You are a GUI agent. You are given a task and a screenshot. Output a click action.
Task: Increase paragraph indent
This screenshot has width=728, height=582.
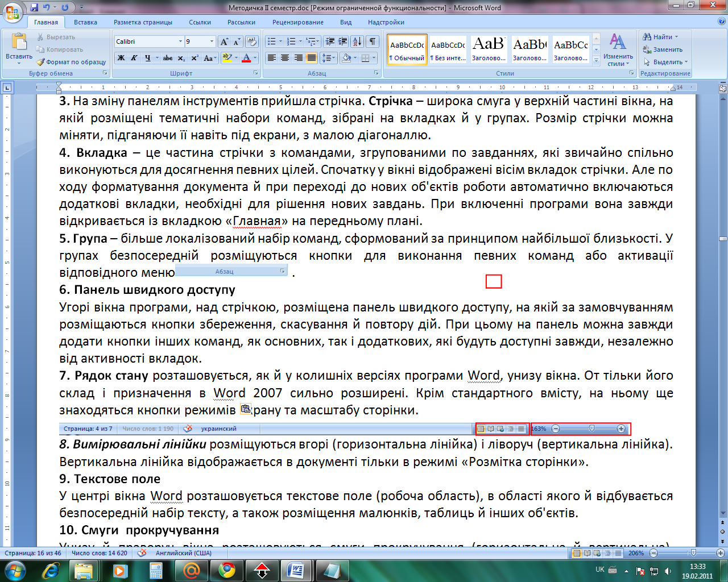[x=343, y=41]
